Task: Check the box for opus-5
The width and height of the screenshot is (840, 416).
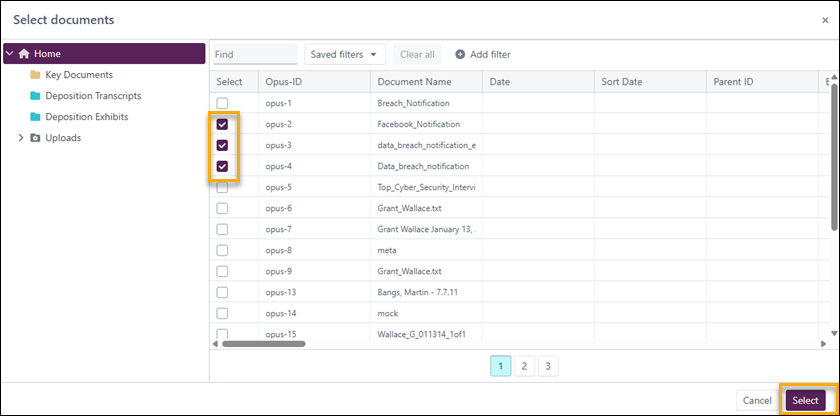Action: pyautogui.click(x=222, y=187)
